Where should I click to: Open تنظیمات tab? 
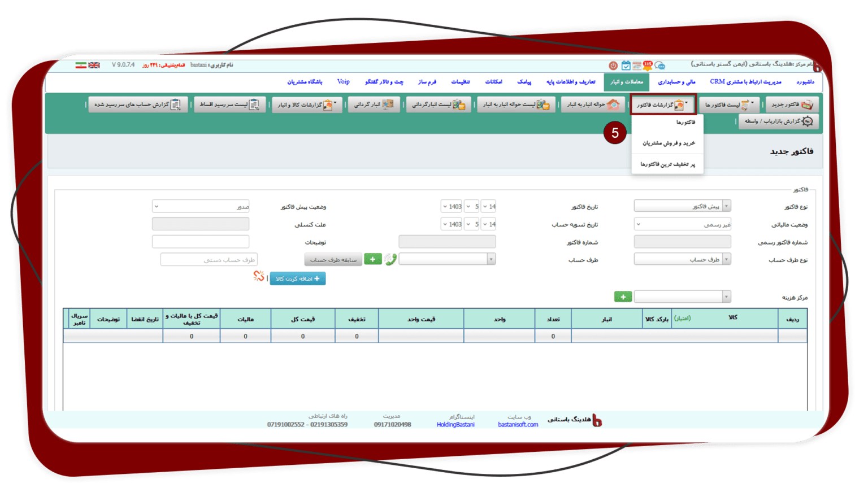click(x=460, y=82)
